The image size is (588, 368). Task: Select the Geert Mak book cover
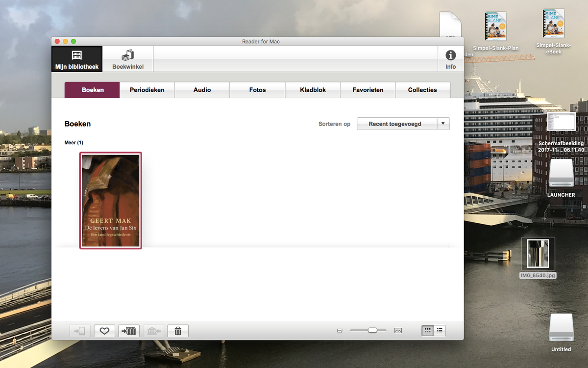click(x=111, y=201)
